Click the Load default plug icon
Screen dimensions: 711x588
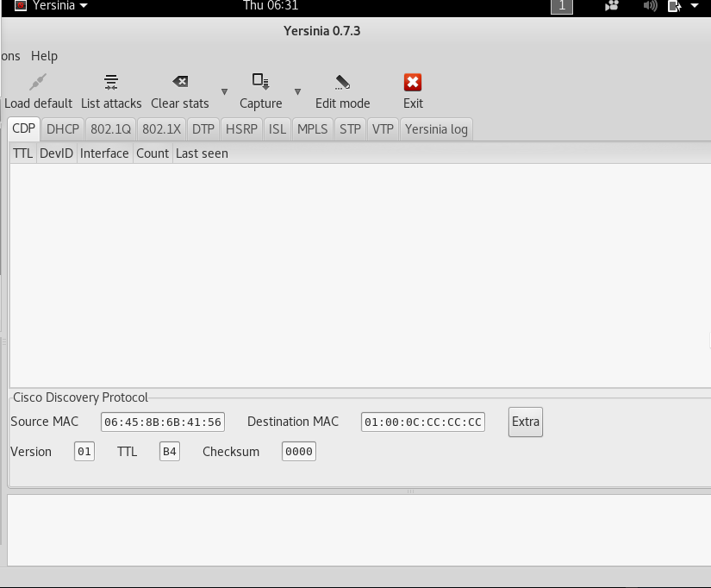38,82
